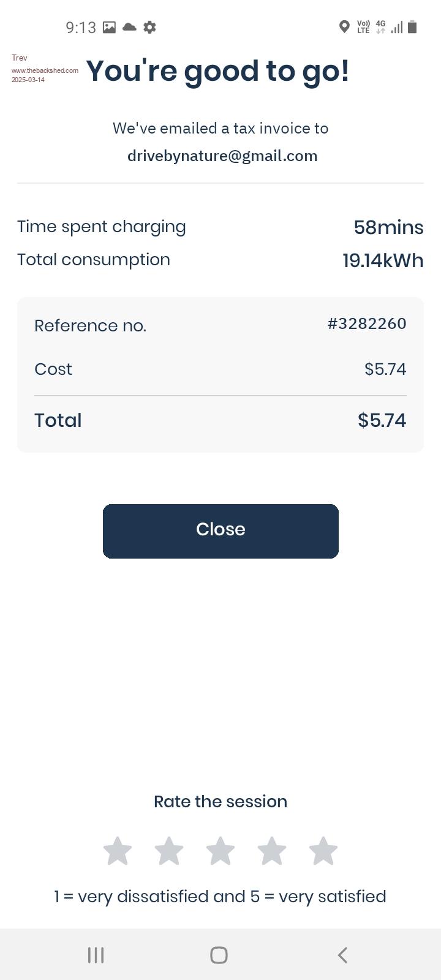Rate the session two stars
Viewport: 441px width, 980px height.
pos(169,851)
